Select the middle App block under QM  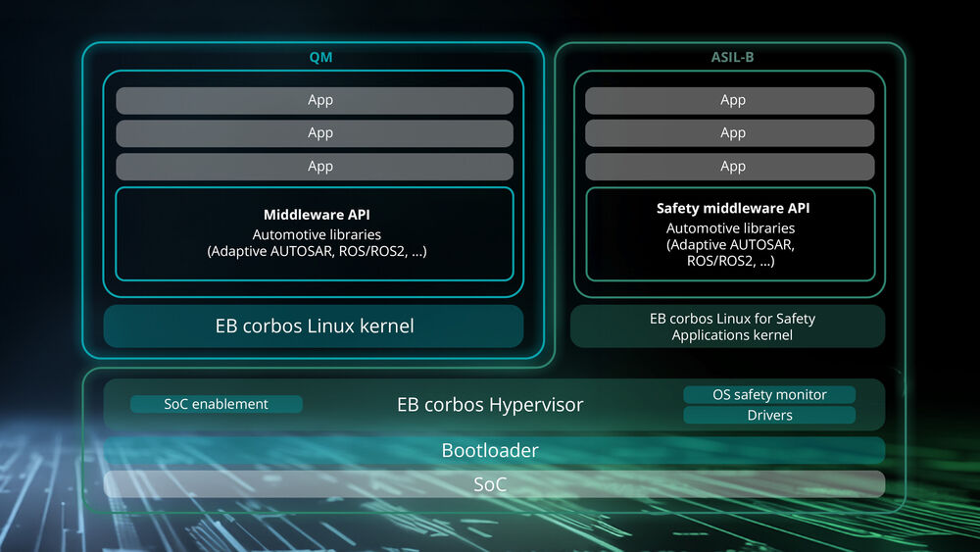click(315, 133)
